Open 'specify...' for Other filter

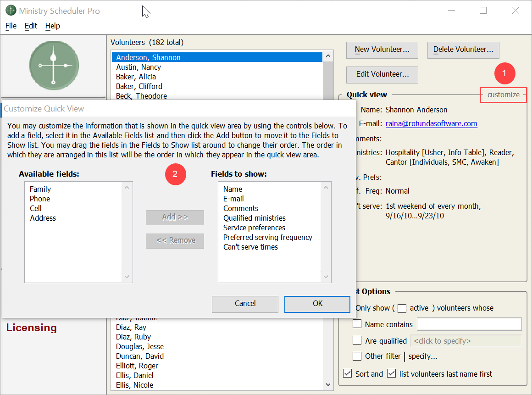[422, 356]
